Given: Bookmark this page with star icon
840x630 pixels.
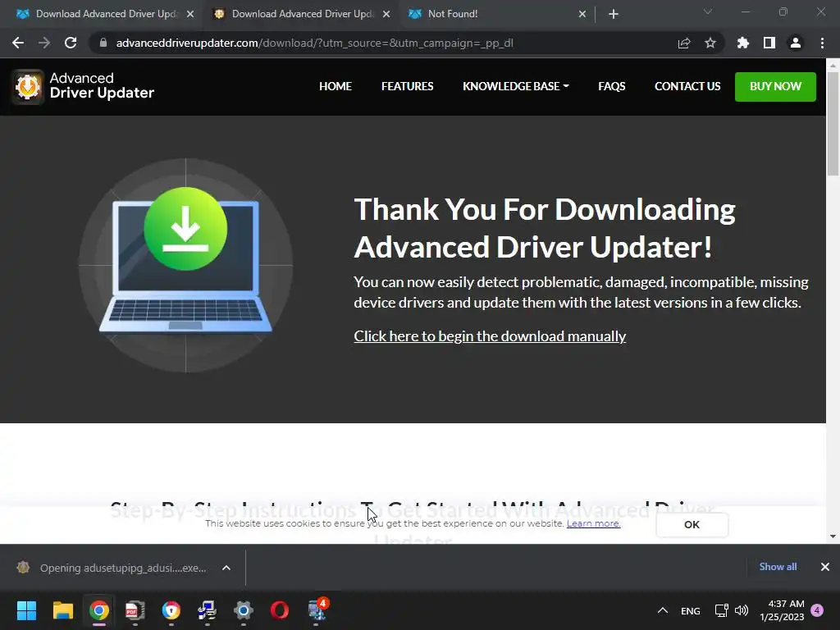Looking at the screenshot, I should (710, 43).
